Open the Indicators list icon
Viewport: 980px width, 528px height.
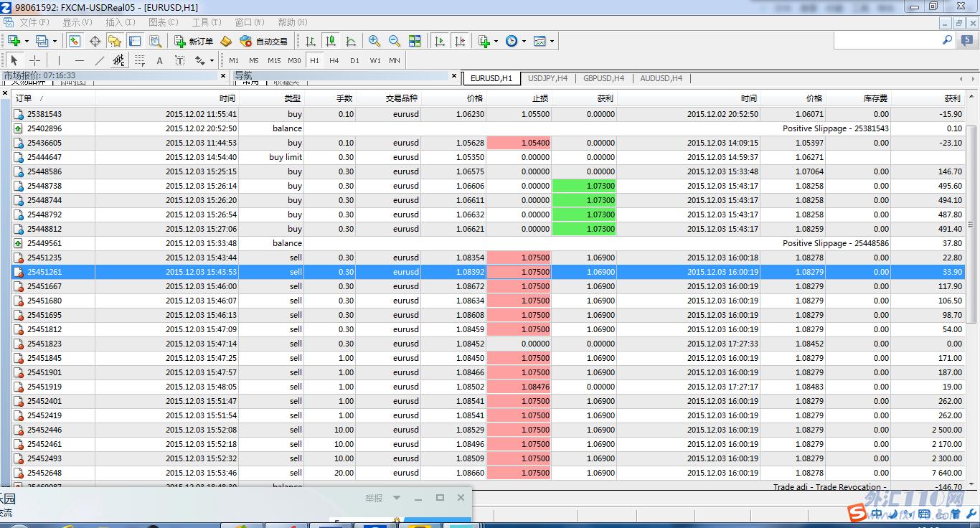pyautogui.click(x=484, y=41)
